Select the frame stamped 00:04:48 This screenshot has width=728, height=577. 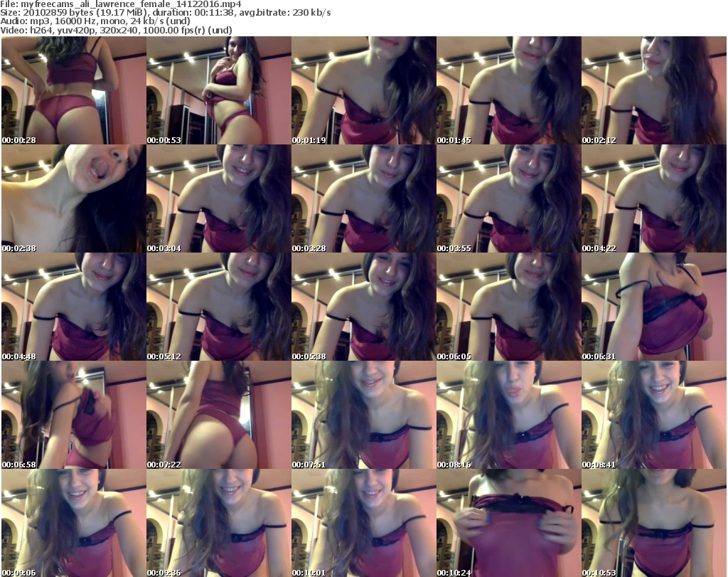coord(74,307)
